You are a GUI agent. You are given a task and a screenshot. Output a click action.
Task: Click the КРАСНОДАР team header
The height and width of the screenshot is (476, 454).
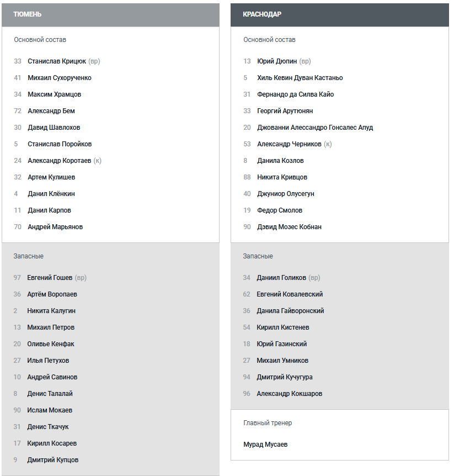point(262,14)
